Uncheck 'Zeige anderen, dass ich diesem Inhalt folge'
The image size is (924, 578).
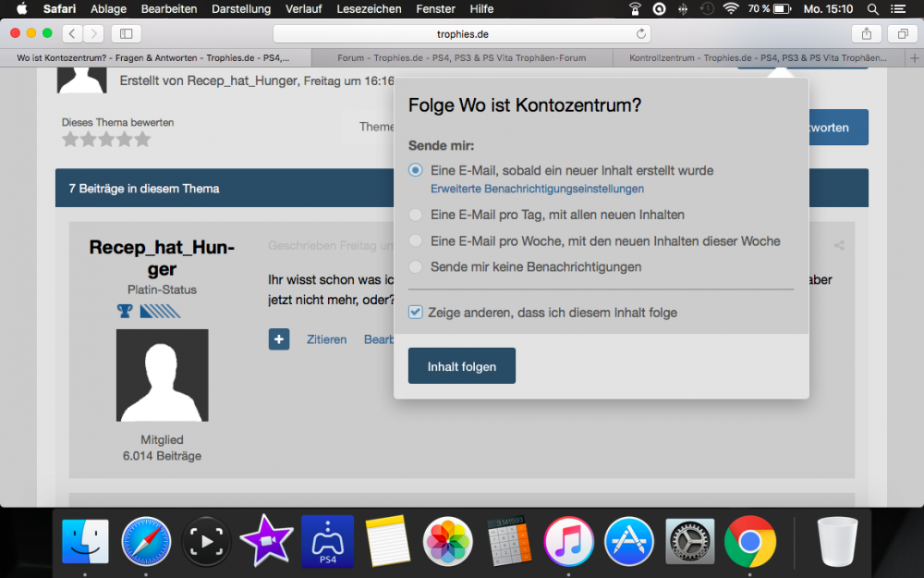416,313
